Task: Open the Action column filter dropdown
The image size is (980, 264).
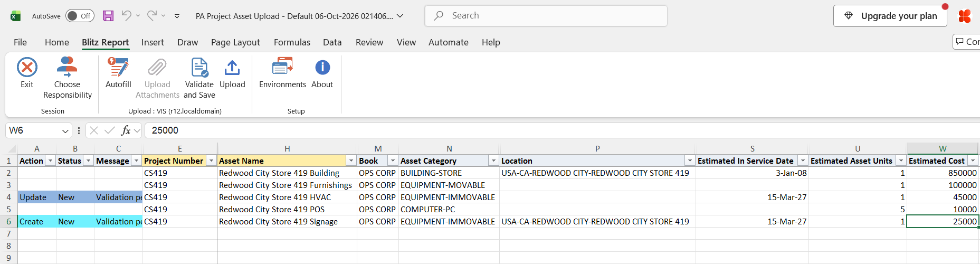Action: [50, 161]
